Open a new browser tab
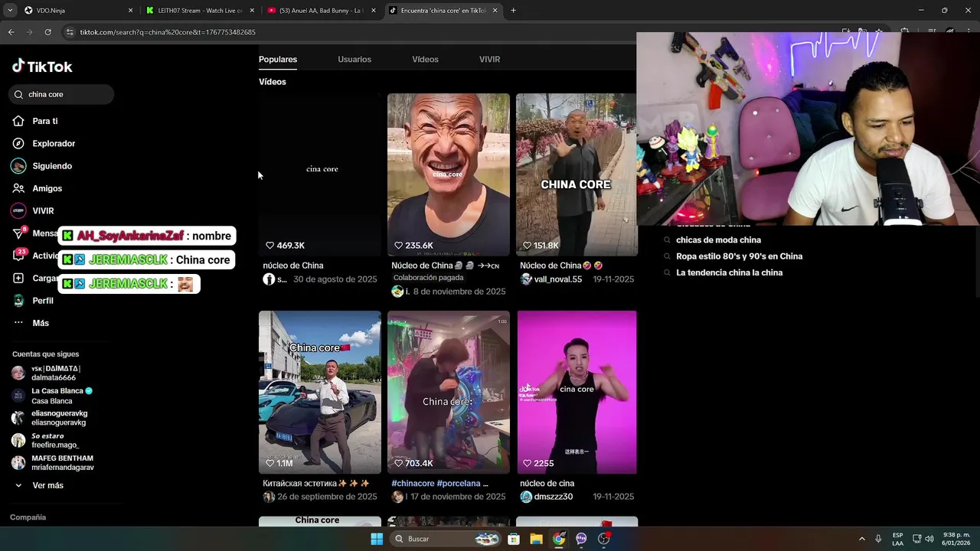 (513, 11)
